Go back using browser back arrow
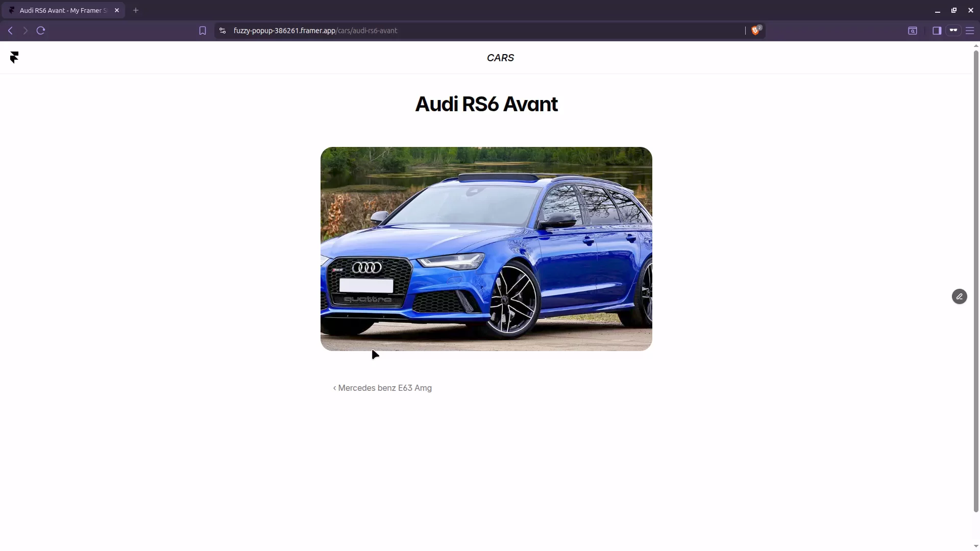 coord(10,31)
